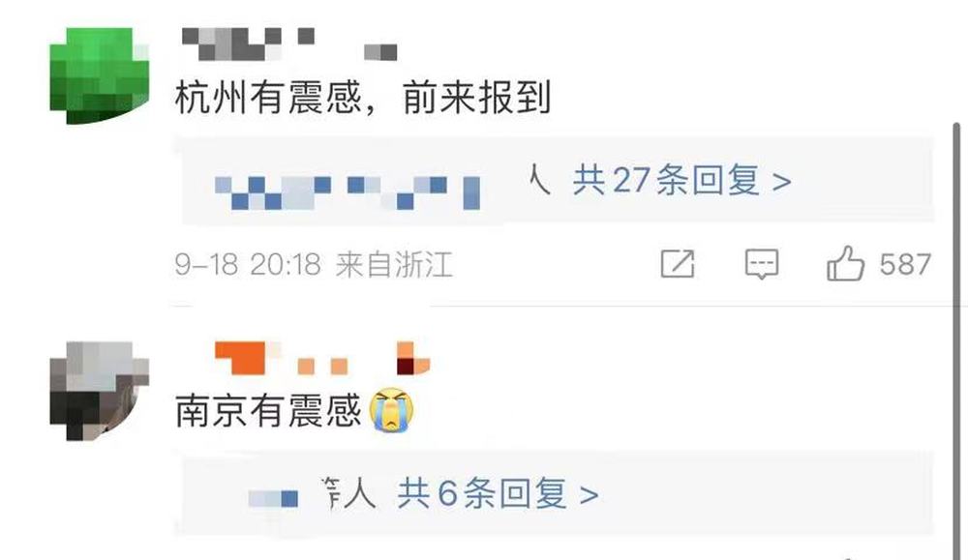Image resolution: width=968 pixels, height=560 pixels.
Task: Click the blurred replier name before 共6条回复
Action: tap(274, 498)
